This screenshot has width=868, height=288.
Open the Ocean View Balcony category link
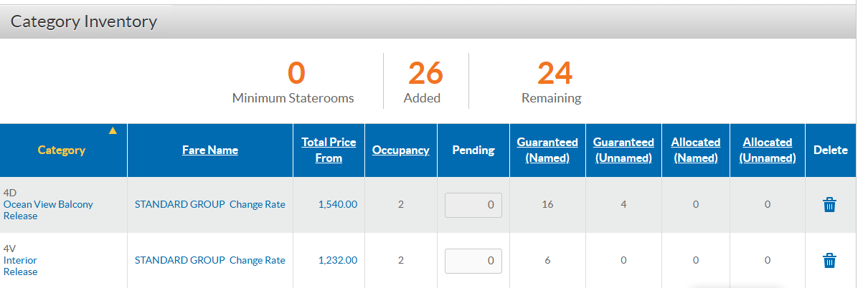click(48, 204)
